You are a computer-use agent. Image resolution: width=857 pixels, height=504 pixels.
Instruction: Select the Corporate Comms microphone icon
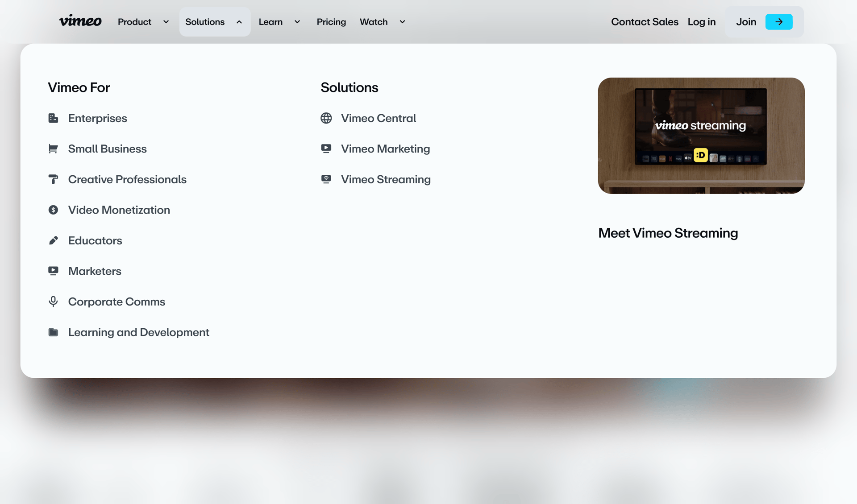coord(53,302)
